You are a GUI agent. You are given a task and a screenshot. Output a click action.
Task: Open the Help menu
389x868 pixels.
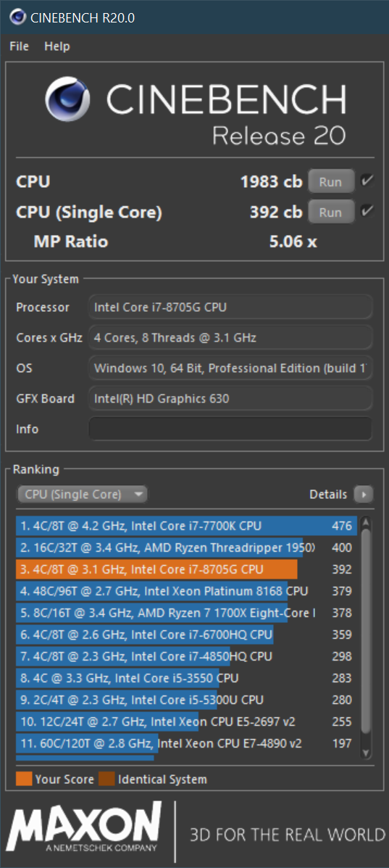point(57,46)
